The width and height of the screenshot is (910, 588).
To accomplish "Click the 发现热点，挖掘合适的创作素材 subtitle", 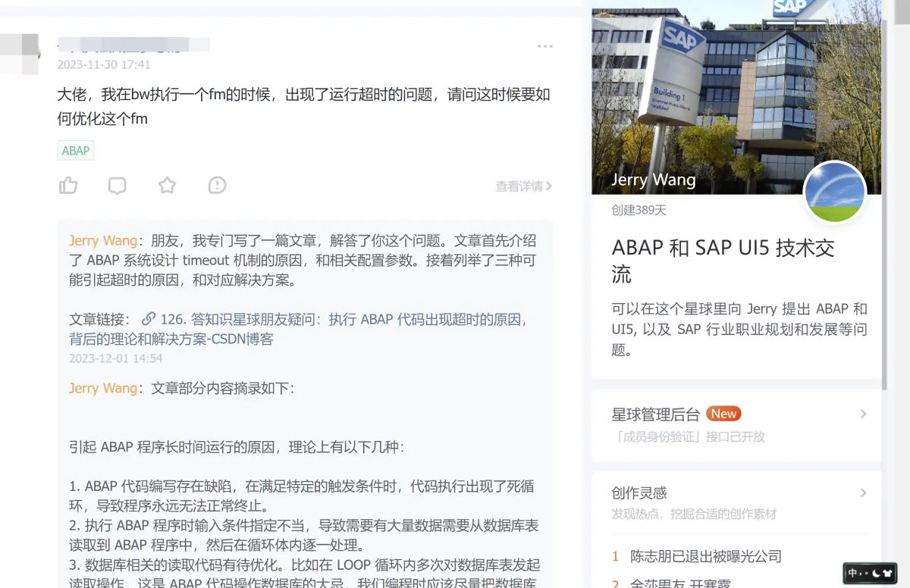I will tap(694, 514).
